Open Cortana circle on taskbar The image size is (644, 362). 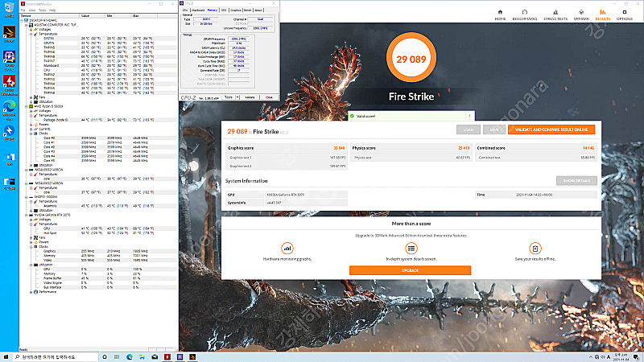click(x=105, y=357)
